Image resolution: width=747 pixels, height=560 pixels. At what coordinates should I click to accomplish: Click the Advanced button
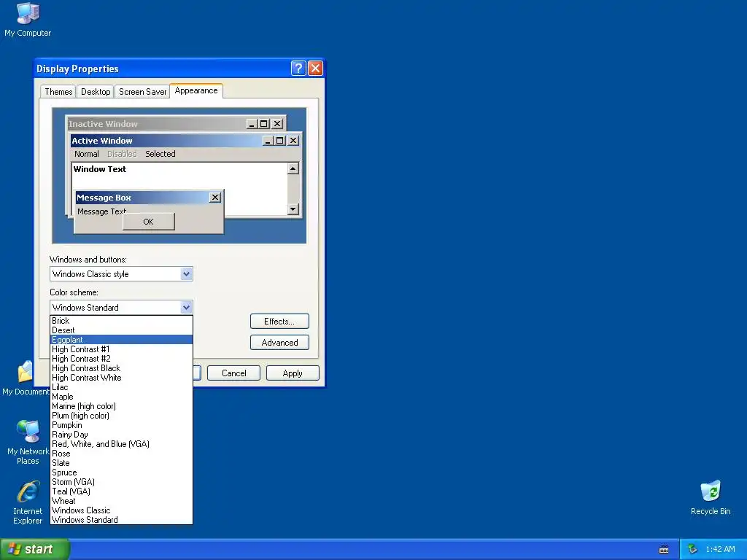tap(279, 343)
